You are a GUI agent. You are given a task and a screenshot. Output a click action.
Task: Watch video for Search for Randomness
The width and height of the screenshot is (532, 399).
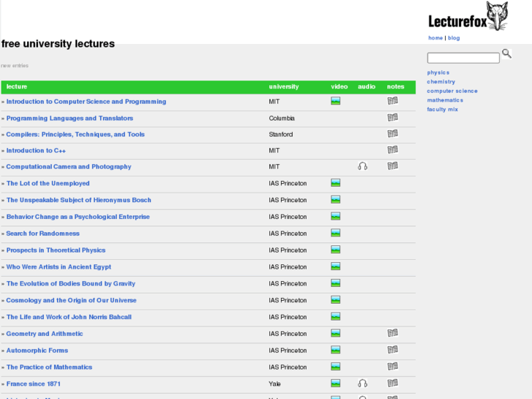pos(335,233)
